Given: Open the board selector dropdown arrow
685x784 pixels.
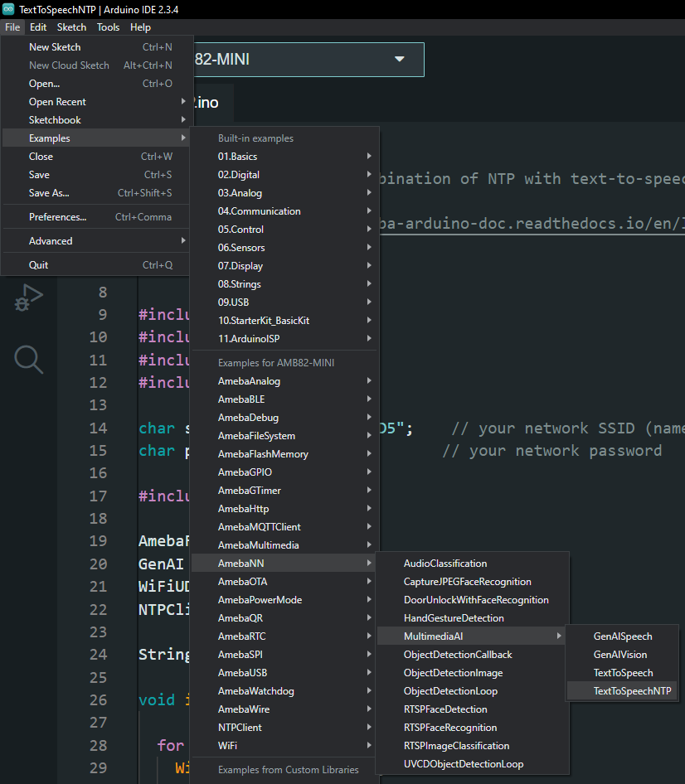Looking at the screenshot, I should pos(400,60).
